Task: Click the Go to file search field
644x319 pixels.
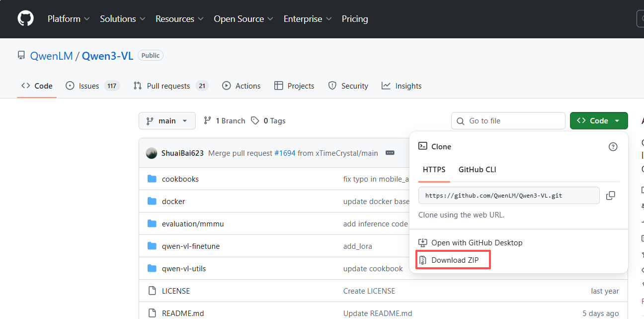Action: click(x=508, y=121)
